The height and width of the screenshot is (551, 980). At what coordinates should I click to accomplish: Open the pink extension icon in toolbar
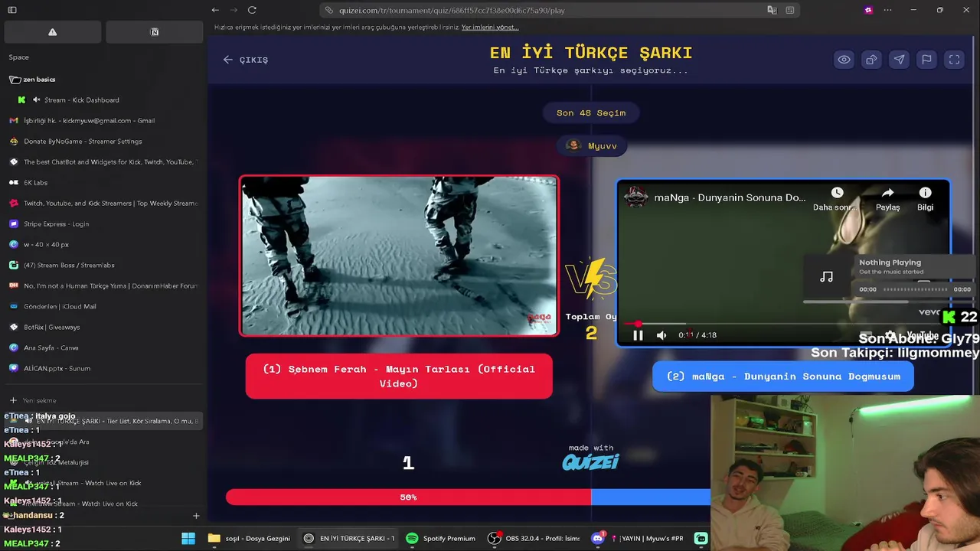click(x=868, y=10)
